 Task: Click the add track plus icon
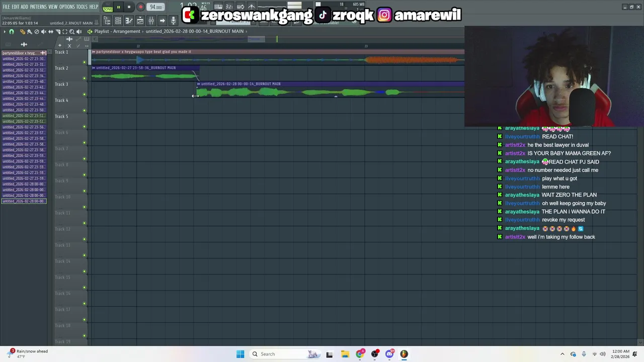[59, 46]
